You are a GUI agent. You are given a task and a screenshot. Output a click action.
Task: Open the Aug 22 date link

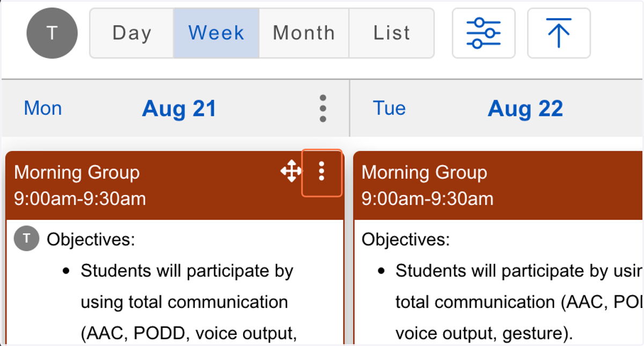pos(525,109)
